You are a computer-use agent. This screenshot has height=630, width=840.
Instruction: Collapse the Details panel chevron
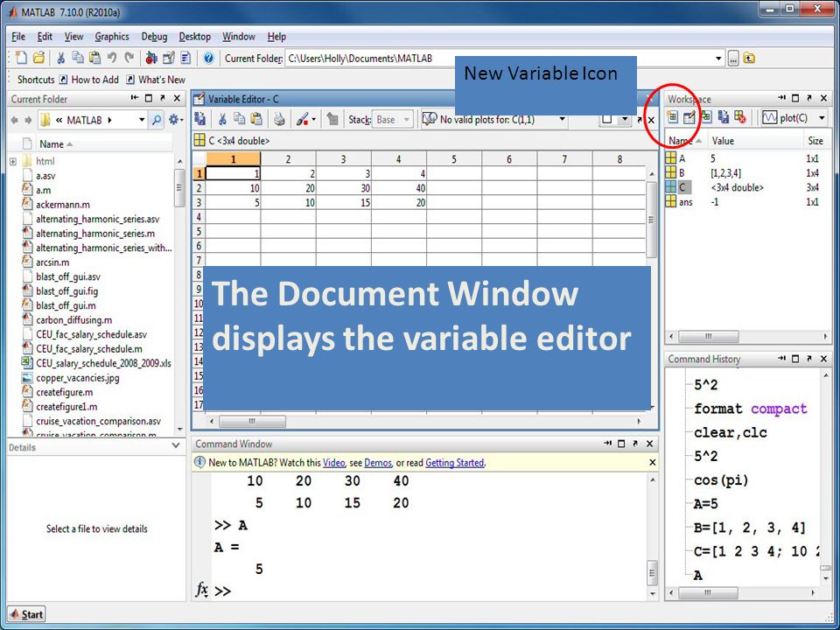[x=176, y=445]
